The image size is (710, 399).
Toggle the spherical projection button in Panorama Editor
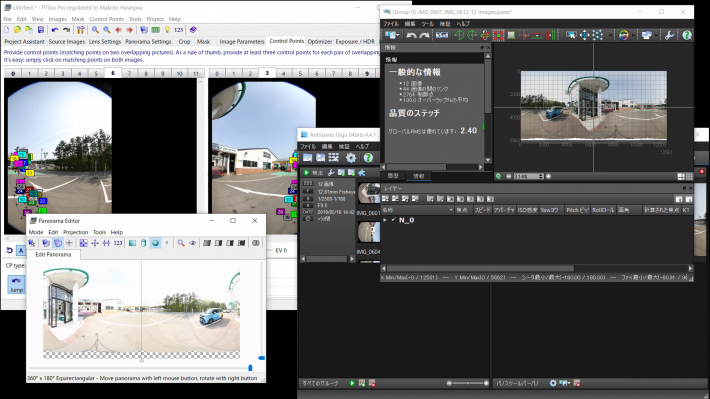click(x=155, y=243)
